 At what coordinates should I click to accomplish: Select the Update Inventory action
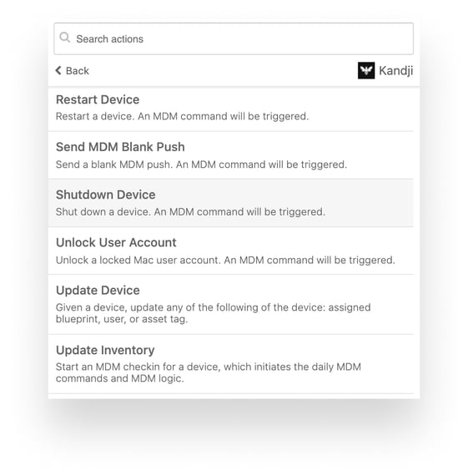[x=231, y=364]
